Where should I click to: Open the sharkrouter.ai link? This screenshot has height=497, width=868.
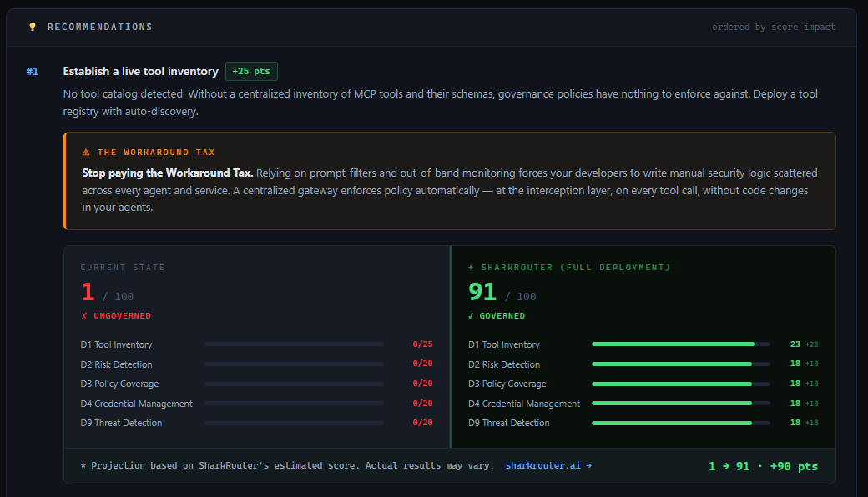pyautogui.click(x=548, y=465)
